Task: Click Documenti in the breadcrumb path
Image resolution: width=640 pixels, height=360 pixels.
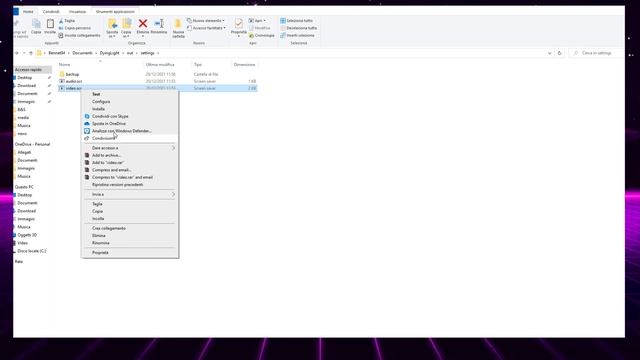Action: [x=82, y=53]
